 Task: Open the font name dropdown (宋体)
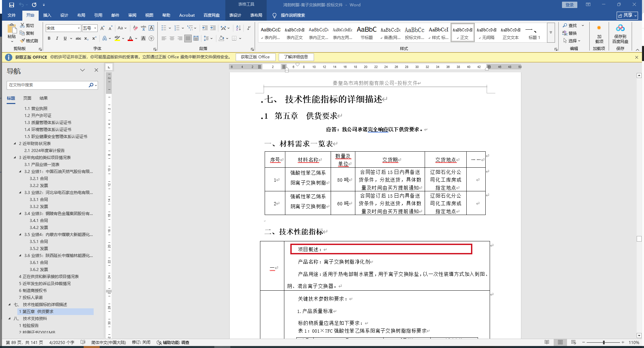point(79,28)
